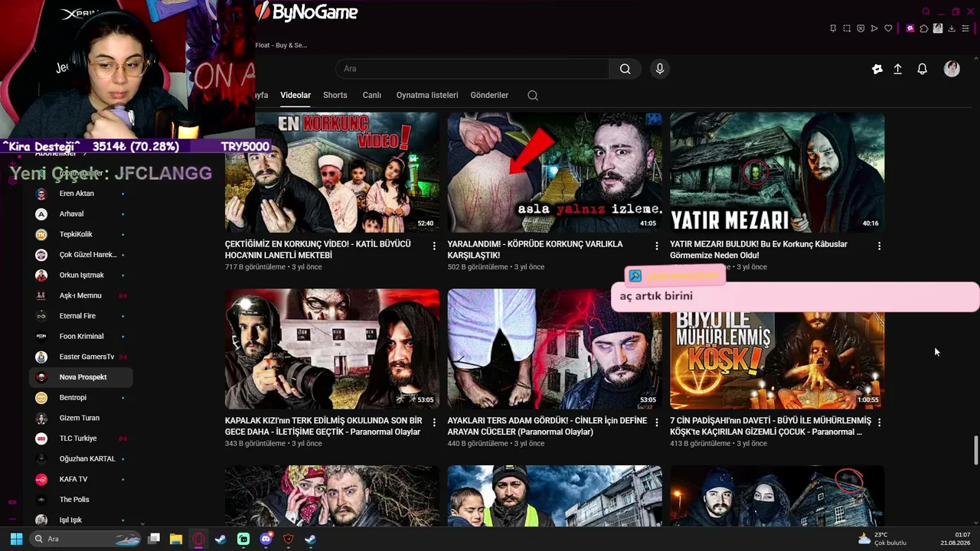Click the pin icon in the browser toolbar

pos(833,28)
